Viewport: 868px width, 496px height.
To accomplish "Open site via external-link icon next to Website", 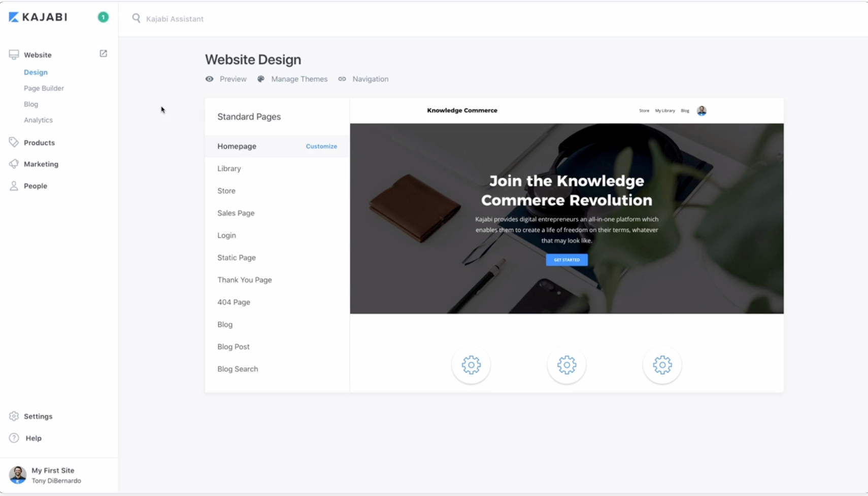I will [103, 53].
